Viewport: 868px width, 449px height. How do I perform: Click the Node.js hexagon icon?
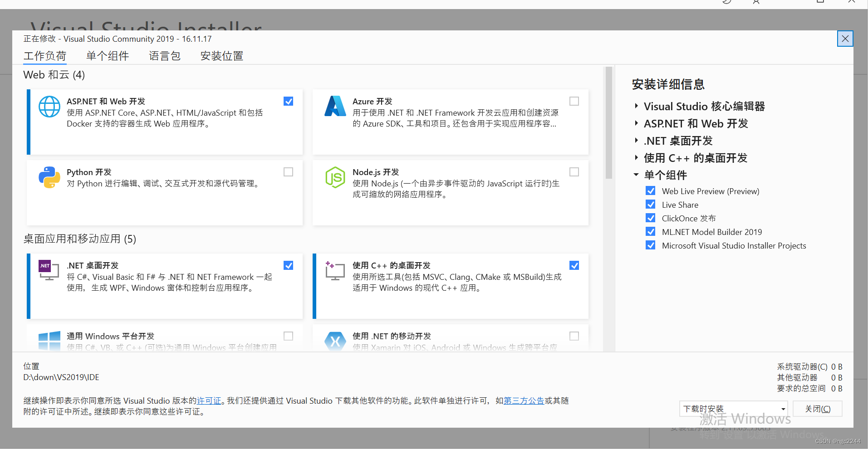[335, 177]
